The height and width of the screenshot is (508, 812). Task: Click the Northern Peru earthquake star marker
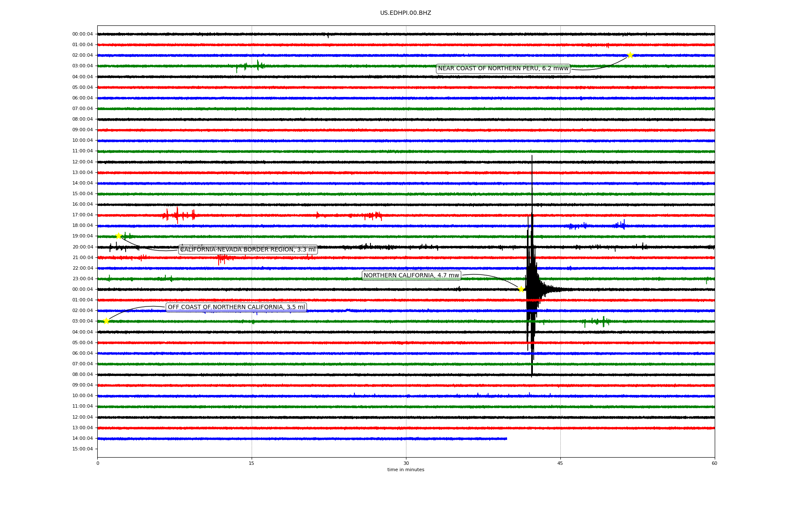(x=630, y=55)
